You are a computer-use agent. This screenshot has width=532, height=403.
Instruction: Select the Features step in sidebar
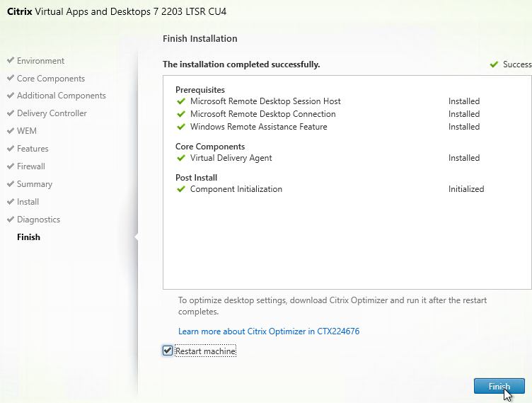point(33,149)
